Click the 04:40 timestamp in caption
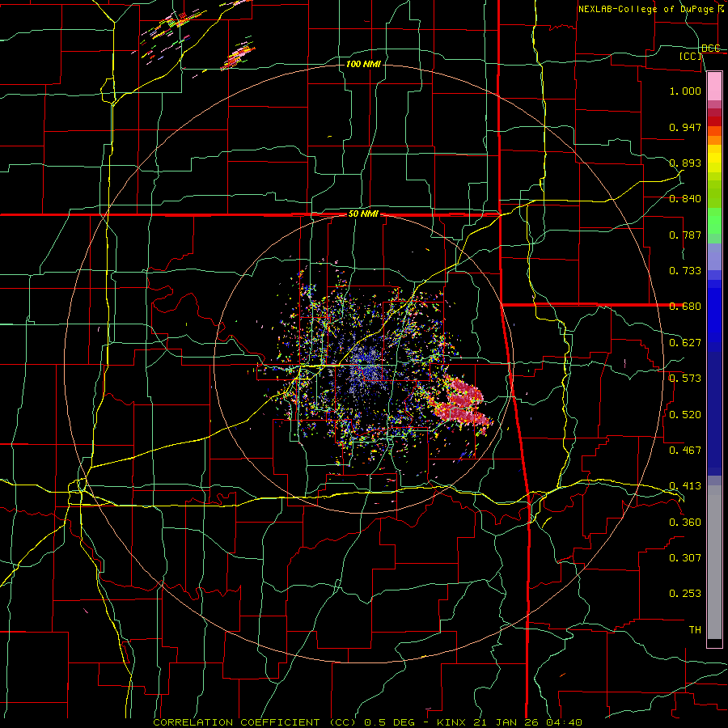The image size is (728, 728). (564, 722)
